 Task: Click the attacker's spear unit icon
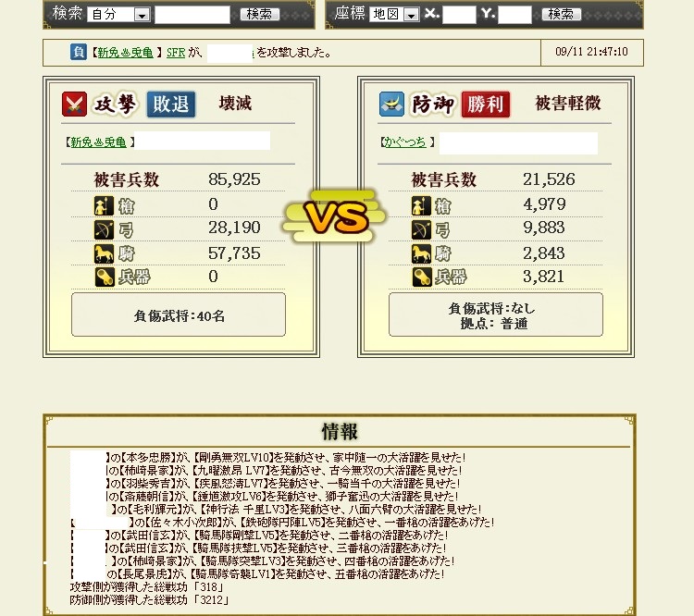pos(105,205)
